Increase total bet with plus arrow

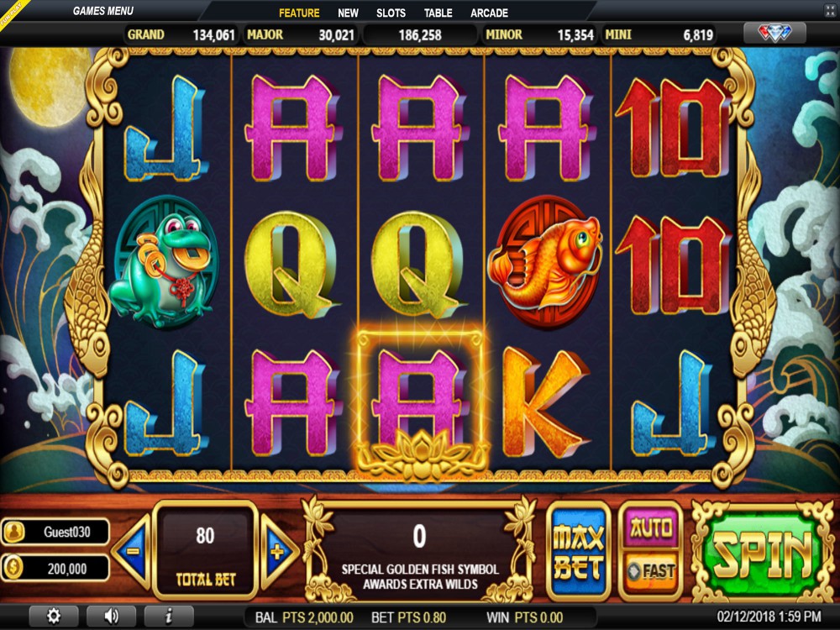279,551
